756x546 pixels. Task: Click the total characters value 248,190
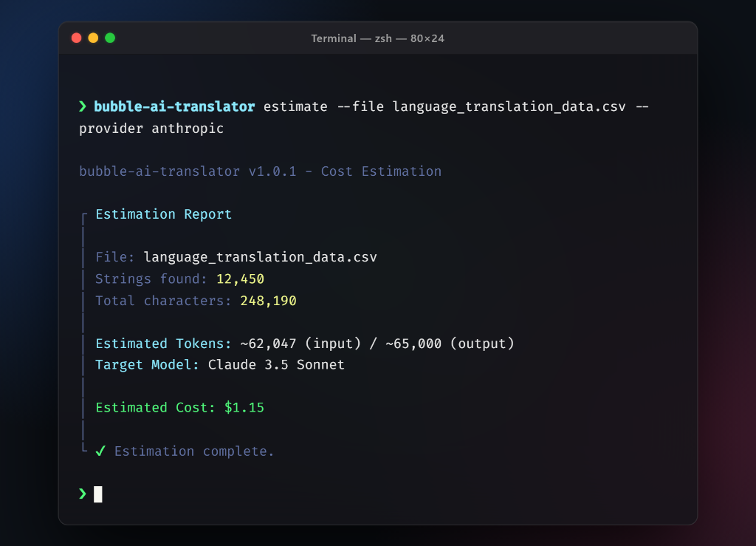click(x=269, y=301)
